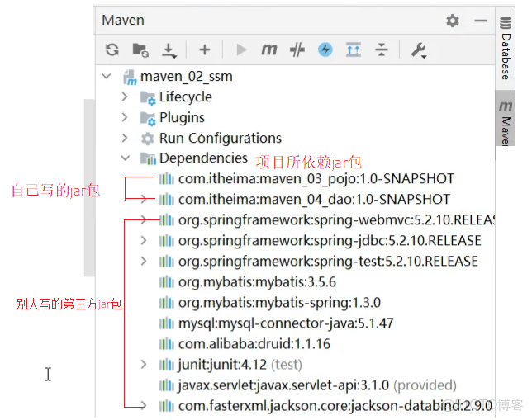
Task: Expand jackson-databind dependency chevron
Action: (x=144, y=405)
